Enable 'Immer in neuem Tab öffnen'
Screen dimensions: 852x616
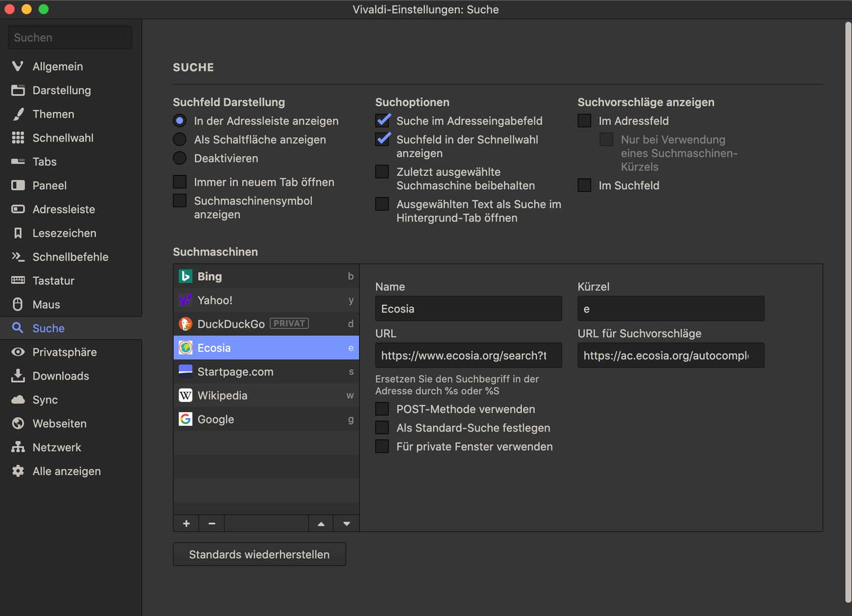(x=180, y=182)
